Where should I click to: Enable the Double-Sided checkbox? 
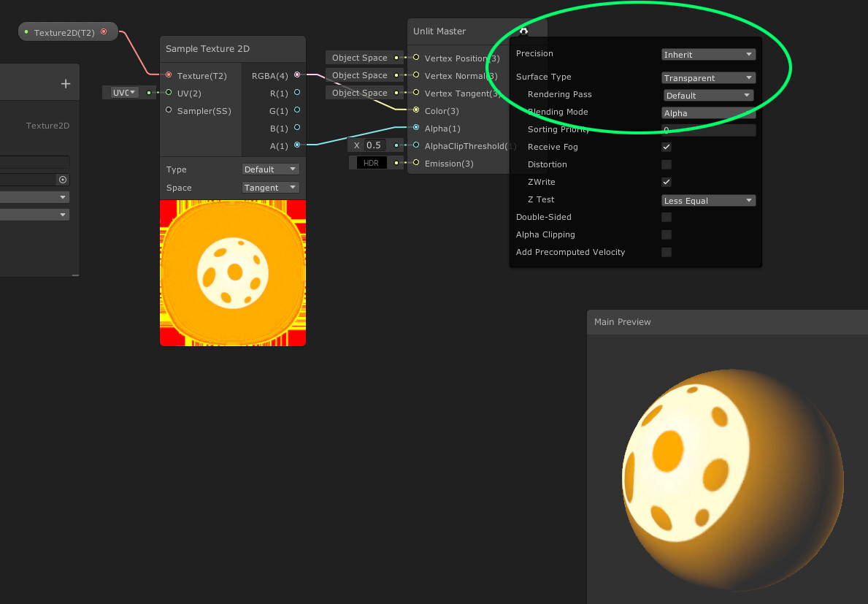667,217
